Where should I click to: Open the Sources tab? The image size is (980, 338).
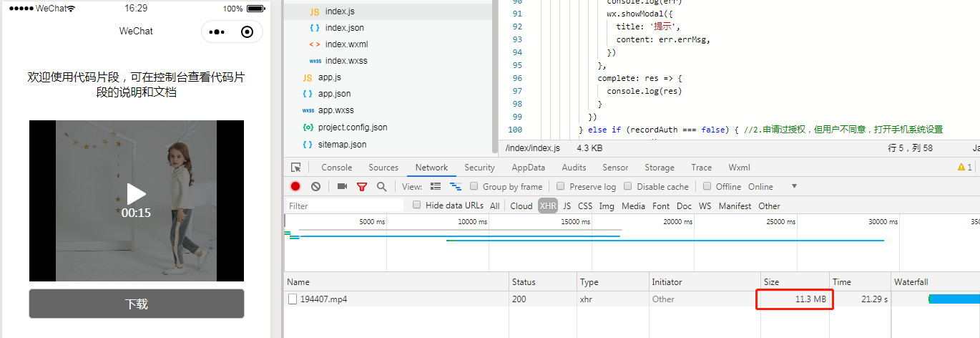383,168
